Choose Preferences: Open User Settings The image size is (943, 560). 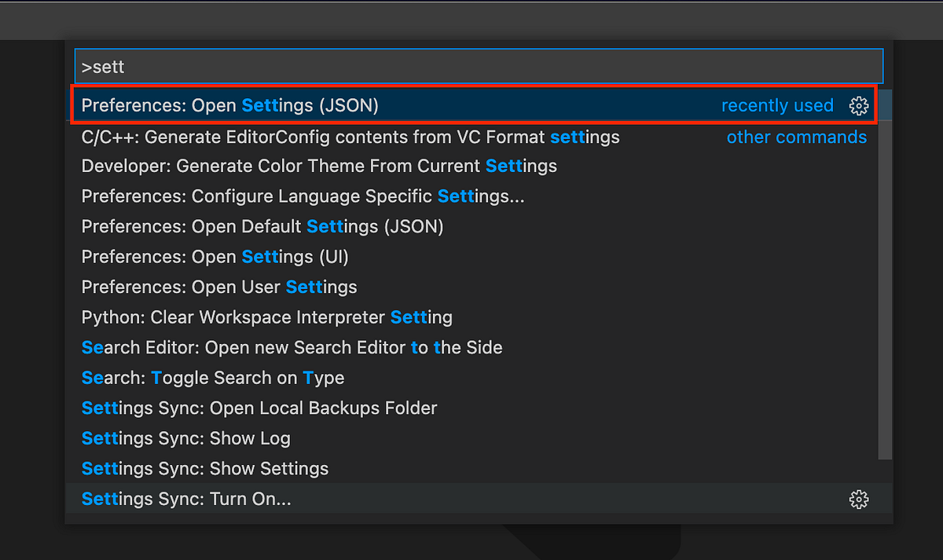pyautogui.click(x=473, y=287)
